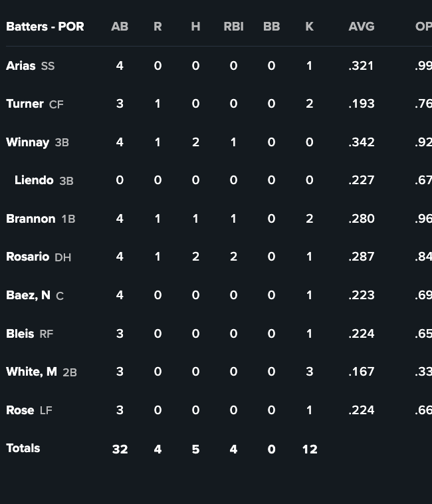Select the Totals row label
Image resolution: width=432 pixels, height=504 pixels.
point(23,448)
